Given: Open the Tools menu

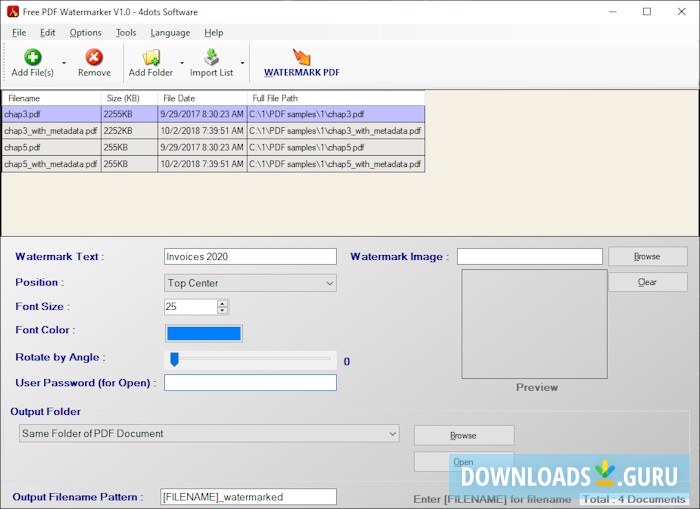Looking at the screenshot, I should point(126,33).
